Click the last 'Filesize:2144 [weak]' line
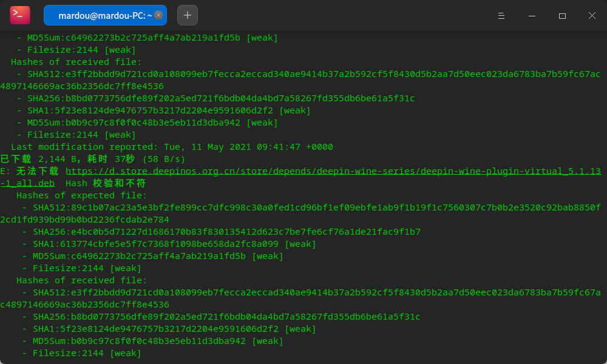This screenshot has height=364, width=607. 82,353
